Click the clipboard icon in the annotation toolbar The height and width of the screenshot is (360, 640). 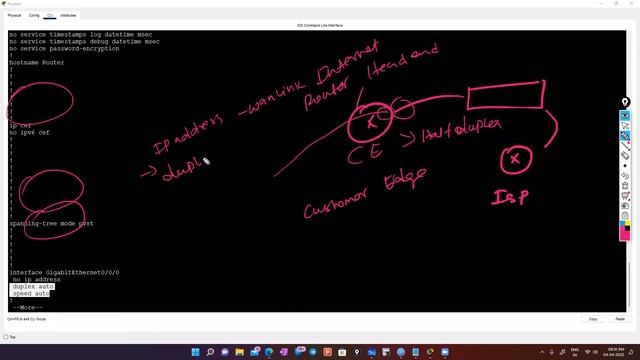[625, 216]
